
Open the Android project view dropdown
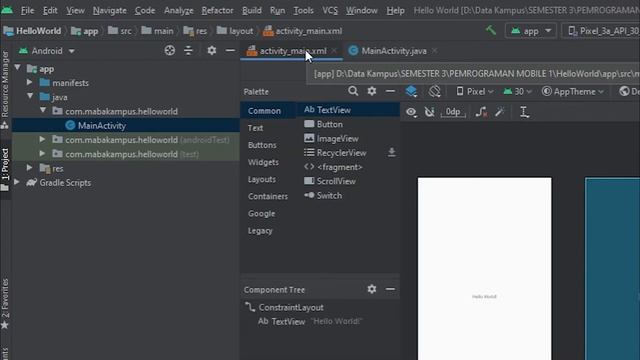[47, 51]
